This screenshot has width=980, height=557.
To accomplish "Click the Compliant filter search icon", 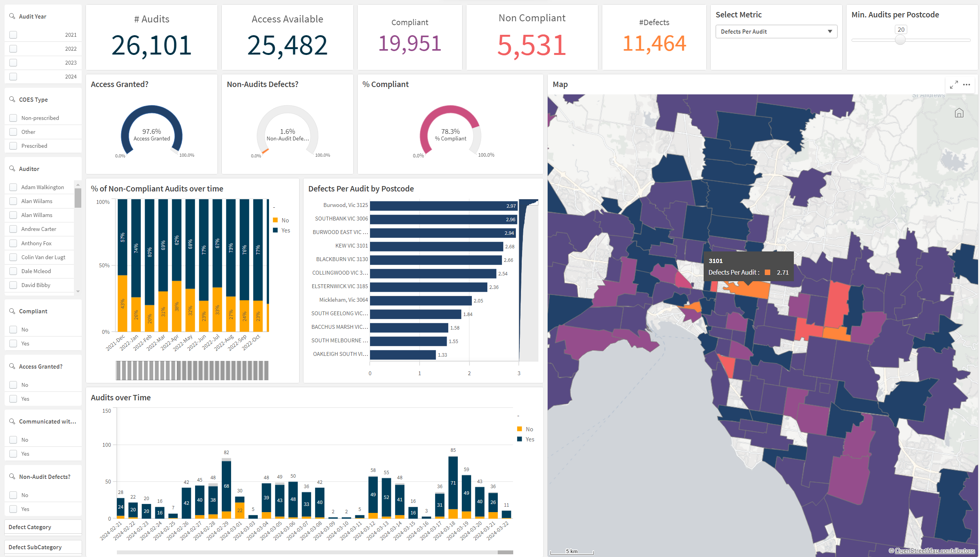I will (12, 311).
